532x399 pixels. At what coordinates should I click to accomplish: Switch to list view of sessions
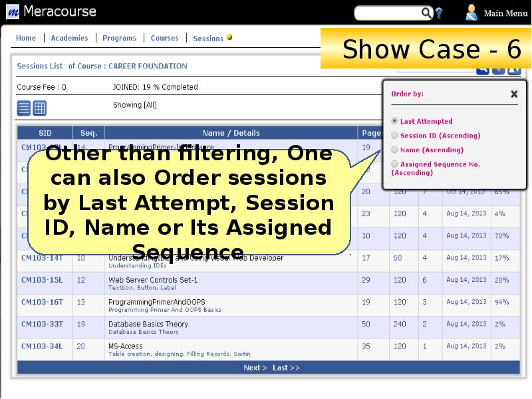click(x=23, y=109)
